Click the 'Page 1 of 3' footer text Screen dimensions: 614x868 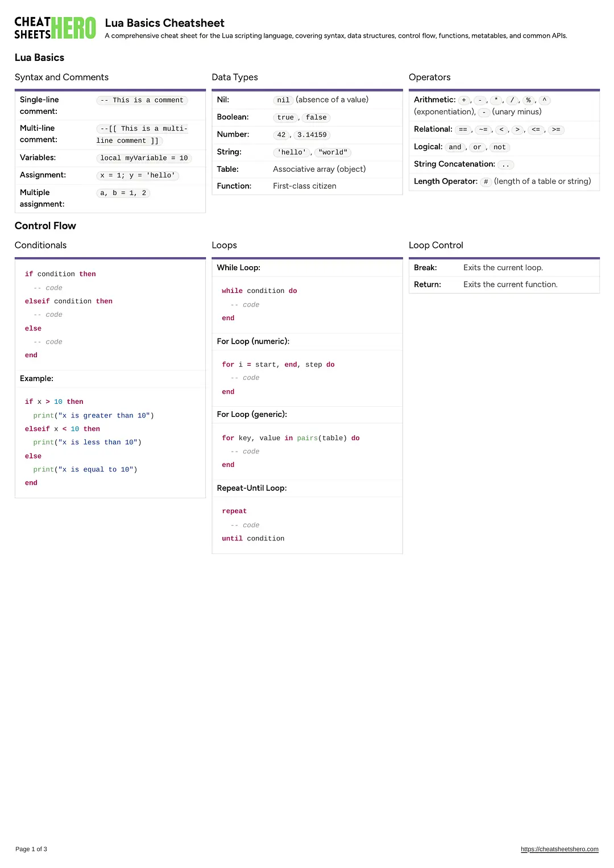click(31, 849)
